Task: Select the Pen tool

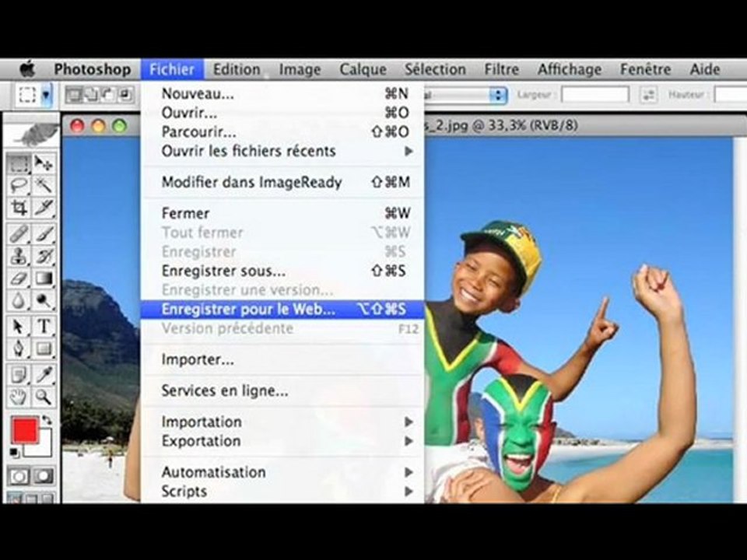Action: 19,348
